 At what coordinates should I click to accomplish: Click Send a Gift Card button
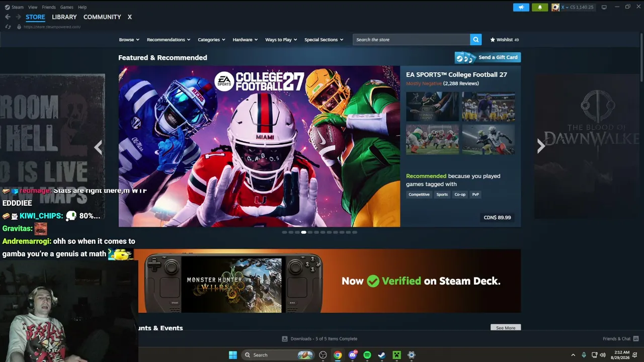click(488, 57)
